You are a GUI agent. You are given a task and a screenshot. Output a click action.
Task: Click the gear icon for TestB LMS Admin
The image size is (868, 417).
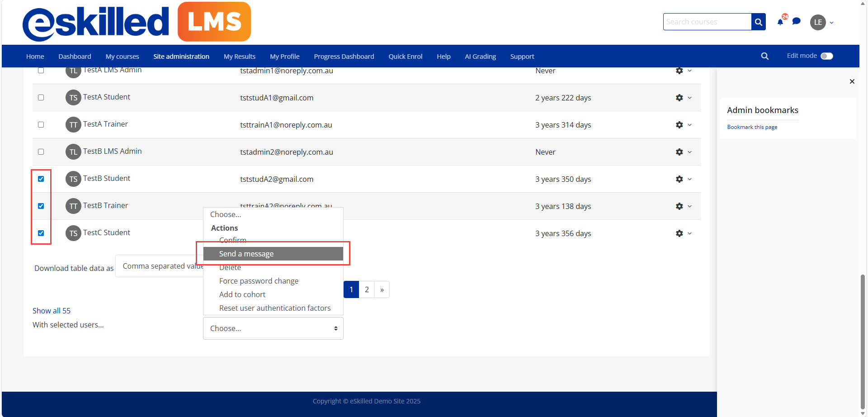679,152
